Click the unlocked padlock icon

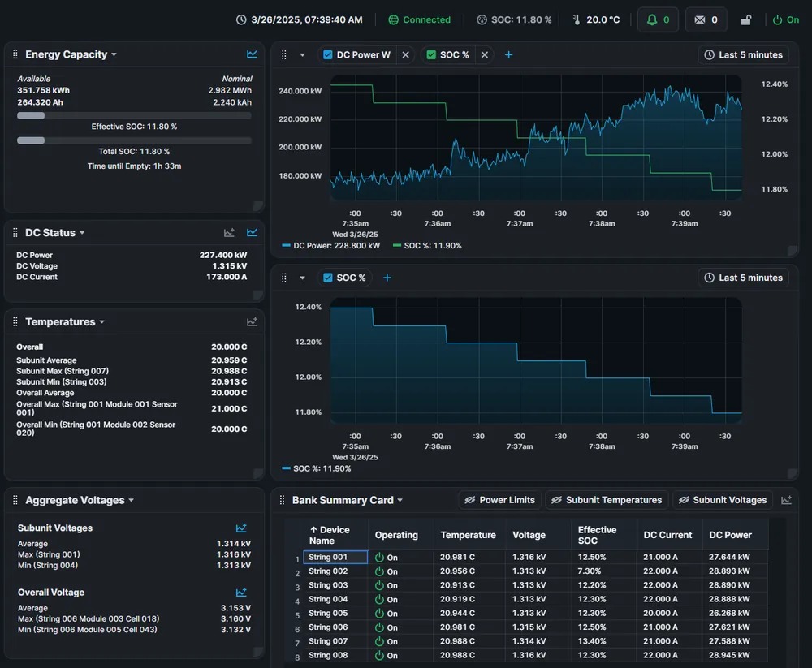click(x=745, y=19)
